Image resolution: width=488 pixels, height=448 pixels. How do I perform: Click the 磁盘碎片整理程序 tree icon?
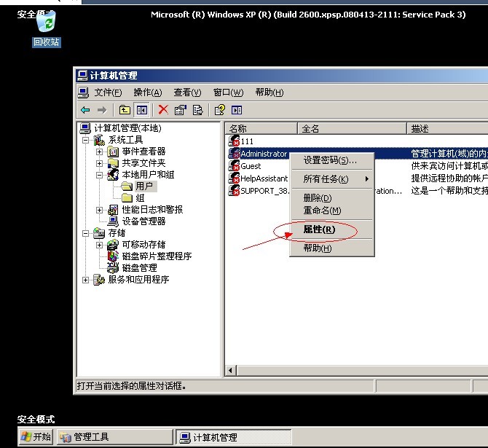pos(113,256)
